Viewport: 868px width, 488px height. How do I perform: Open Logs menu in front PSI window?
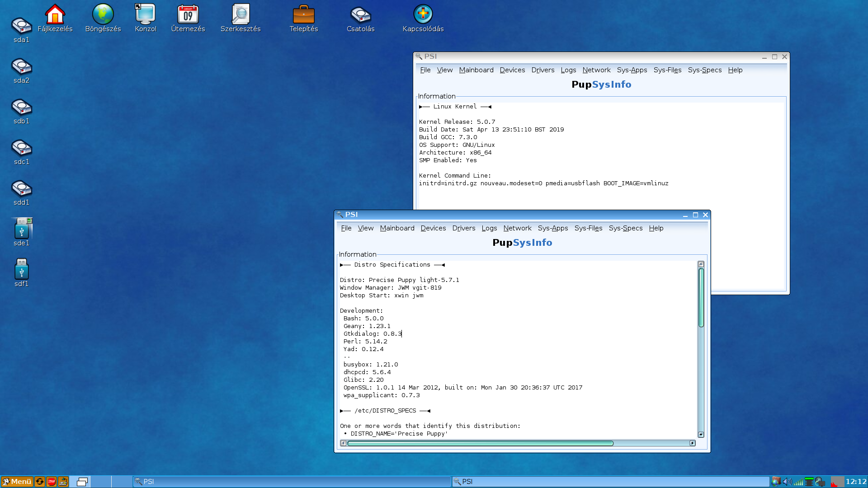(489, 228)
